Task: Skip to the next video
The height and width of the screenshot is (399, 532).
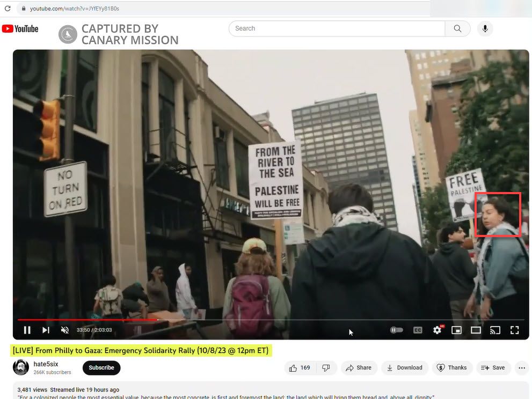Action: 46,330
